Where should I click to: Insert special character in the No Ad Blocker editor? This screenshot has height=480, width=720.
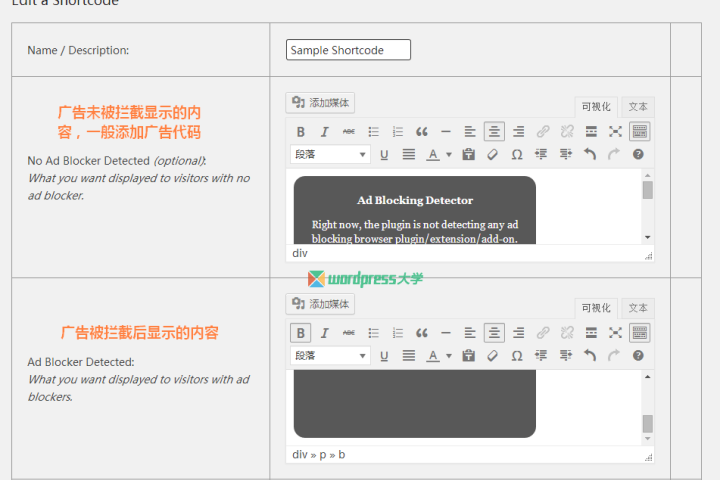(x=517, y=154)
